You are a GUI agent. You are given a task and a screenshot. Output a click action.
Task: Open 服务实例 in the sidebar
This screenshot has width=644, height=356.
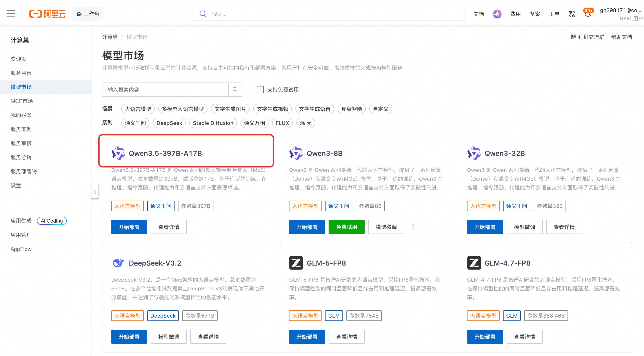pyautogui.click(x=21, y=129)
